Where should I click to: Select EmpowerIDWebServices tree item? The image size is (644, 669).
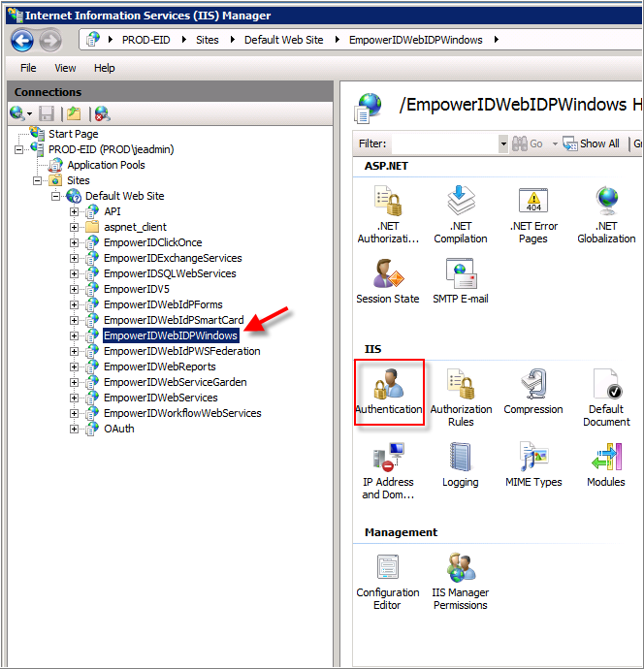tap(160, 398)
